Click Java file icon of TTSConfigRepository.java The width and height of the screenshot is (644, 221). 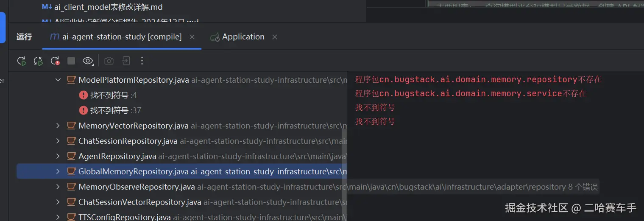click(x=71, y=217)
